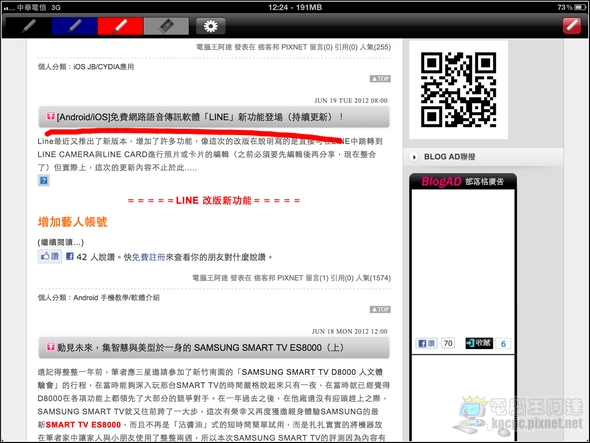Open the 免費註冊 link
Viewport: 590px width, 443px height.
tap(149, 257)
